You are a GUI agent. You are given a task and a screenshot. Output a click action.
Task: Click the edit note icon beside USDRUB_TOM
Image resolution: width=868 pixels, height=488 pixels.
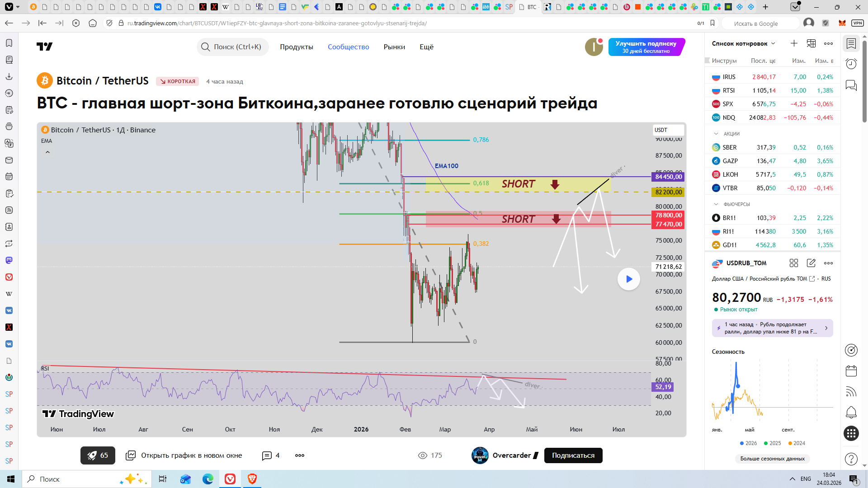pos(811,263)
